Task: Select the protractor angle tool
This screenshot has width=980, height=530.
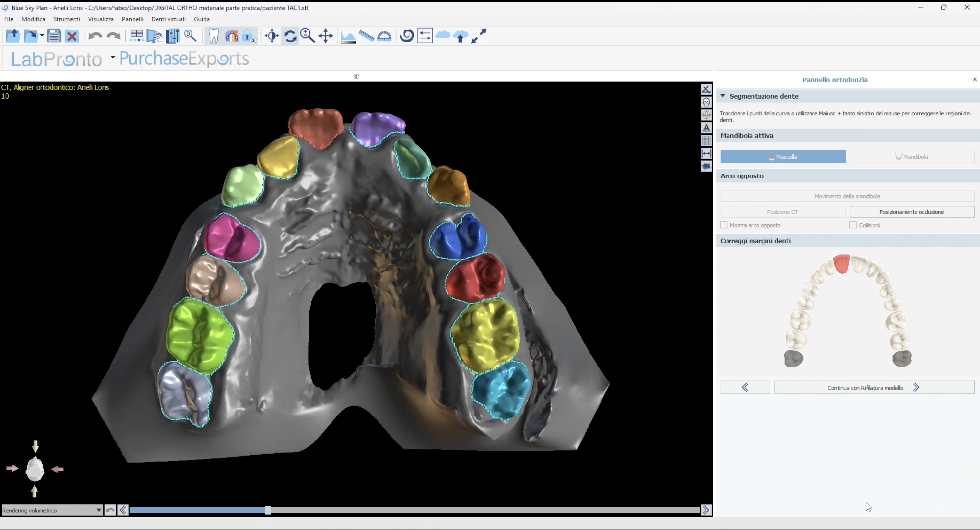Action: [384, 36]
